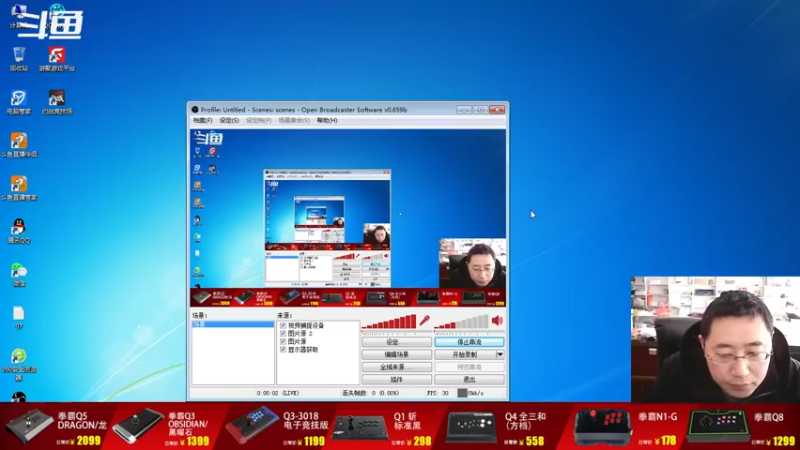The width and height of the screenshot is (800, 450).
Task: Expand the arrow beside 开始录制
Action: pyautogui.click(x=500, y=355)
